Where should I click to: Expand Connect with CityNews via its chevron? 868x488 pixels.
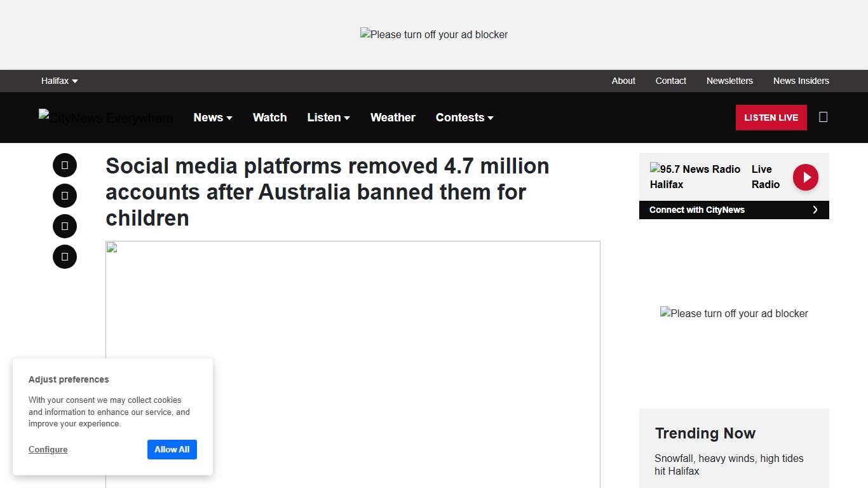(815, 210)
